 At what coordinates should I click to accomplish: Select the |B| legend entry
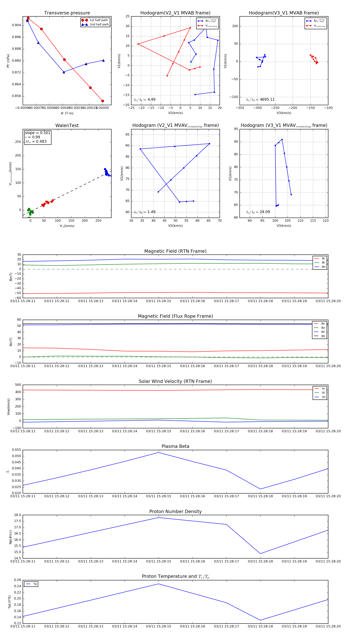tap(320, 336)
